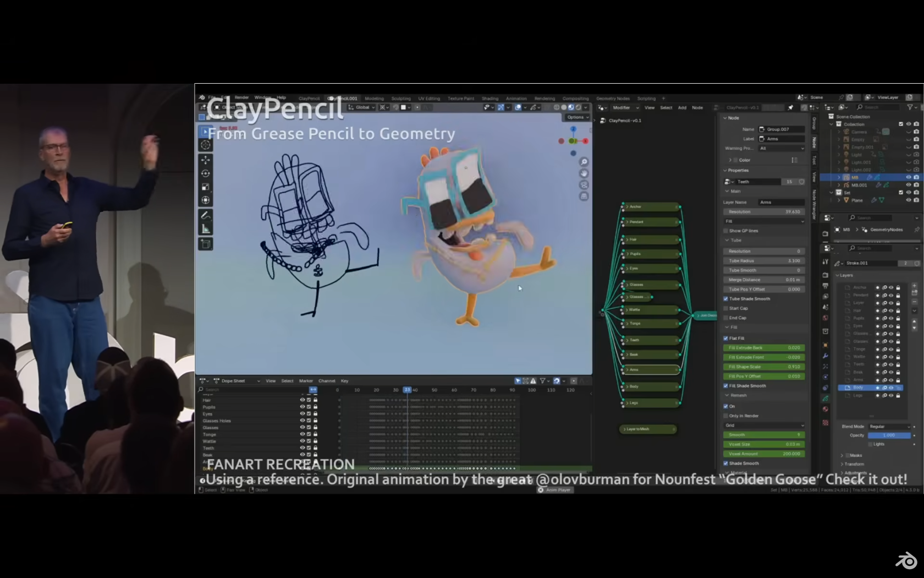
Task: Activate the Transform tool
Action: (206, 200)
